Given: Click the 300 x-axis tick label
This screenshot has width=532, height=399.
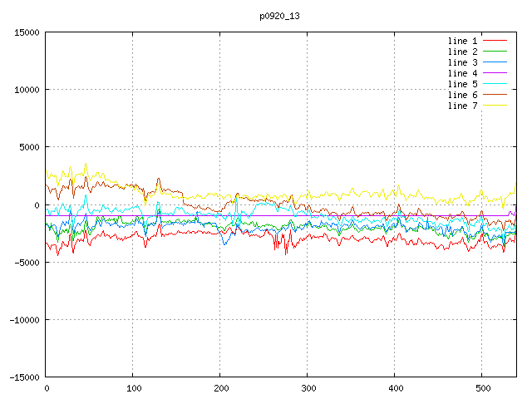Looking at the screenshot, I should tap(307, 388).
